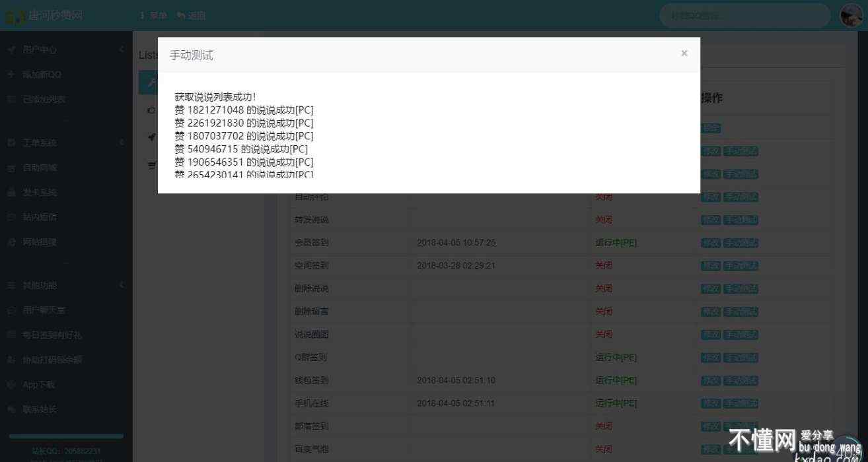This screenshot has width=868, height=462.
Task: Click the shop icon beside 自助商城
Action: (11, 168)
